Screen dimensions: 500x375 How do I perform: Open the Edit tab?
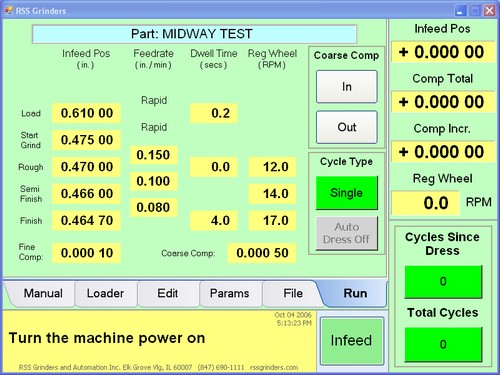(x=167, y=293)
